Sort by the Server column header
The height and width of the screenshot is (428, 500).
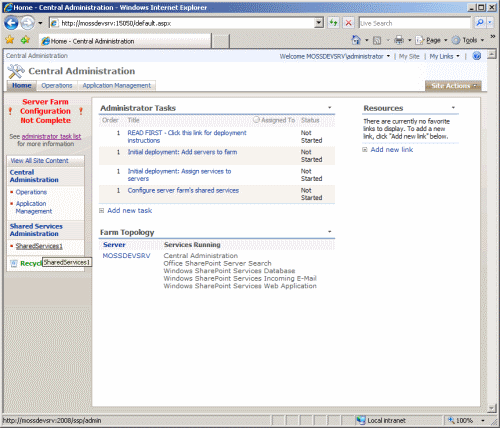(114, 245)
